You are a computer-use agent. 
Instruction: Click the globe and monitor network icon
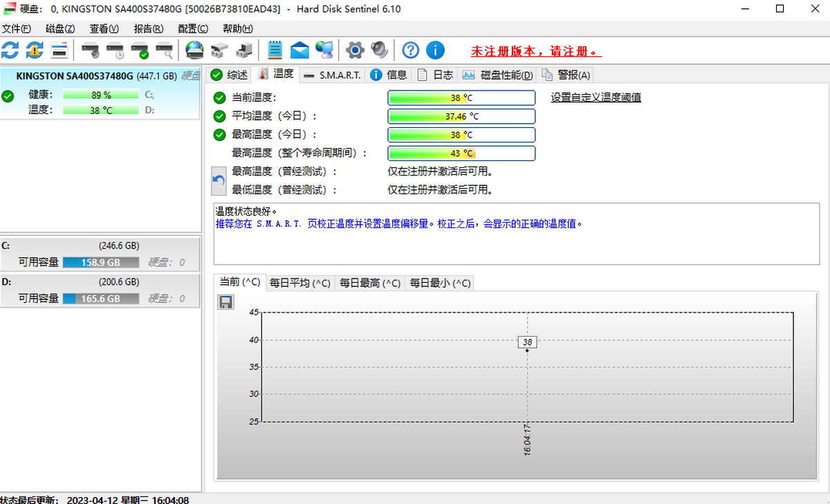[x=324, y=50]
